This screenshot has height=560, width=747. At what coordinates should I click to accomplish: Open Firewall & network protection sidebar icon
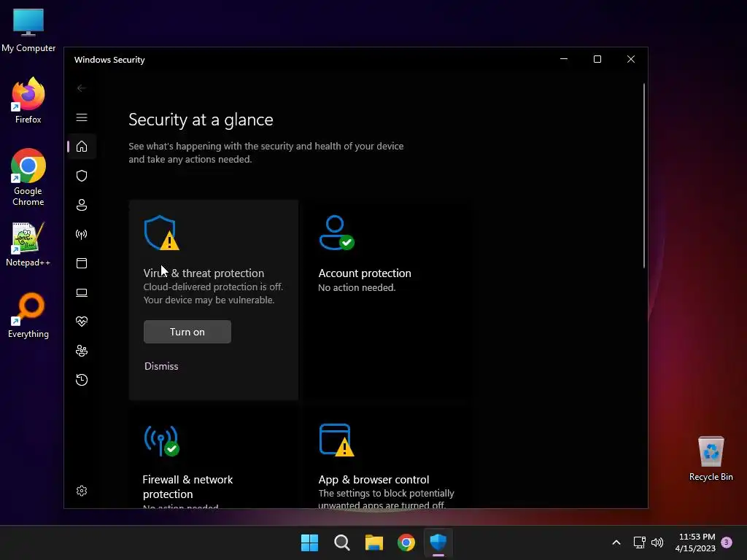tap(82, 234)
